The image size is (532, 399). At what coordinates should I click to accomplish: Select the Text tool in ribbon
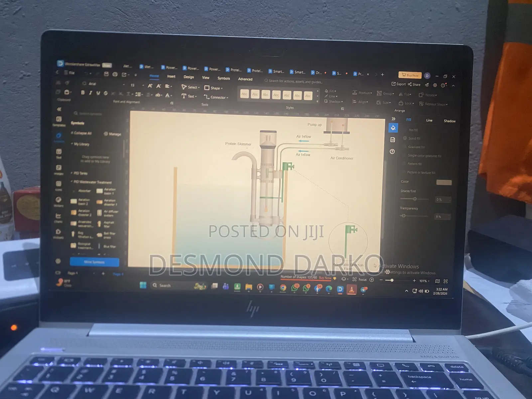coord(189,96)
